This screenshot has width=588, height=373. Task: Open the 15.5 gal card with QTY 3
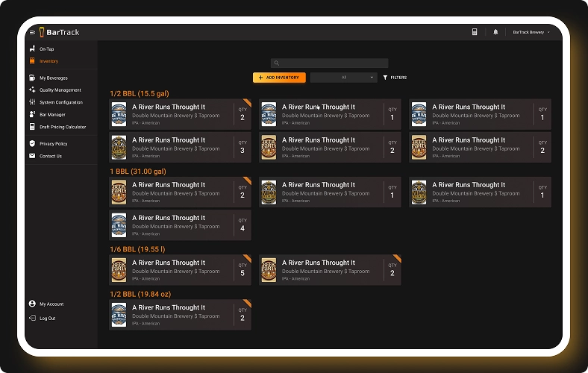180,147
